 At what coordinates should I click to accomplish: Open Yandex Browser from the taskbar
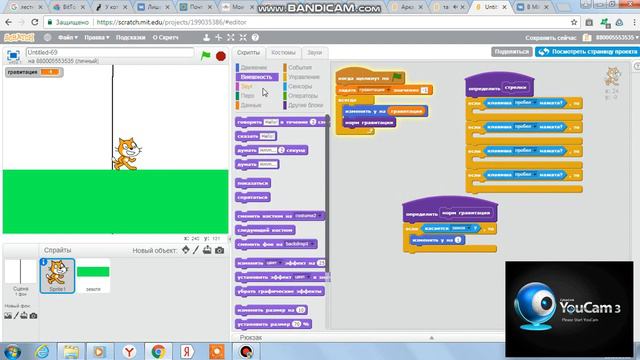(129, 351)
